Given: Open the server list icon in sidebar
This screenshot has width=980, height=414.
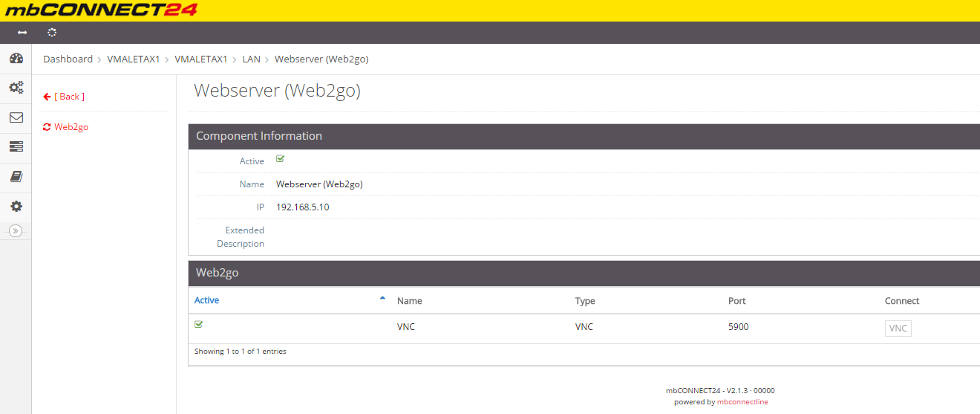Looking at the screenshot, I should 16,146.
